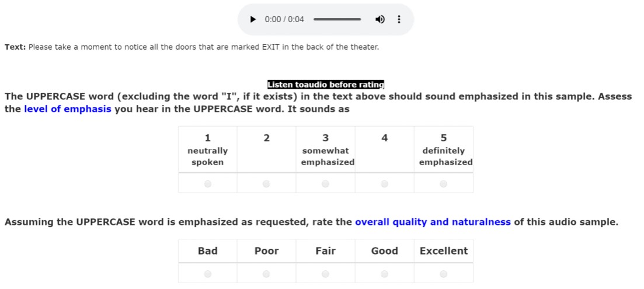Rate audio quality as Bad
The height and width of the screenshot is (289, 644).
pos(208,274)
